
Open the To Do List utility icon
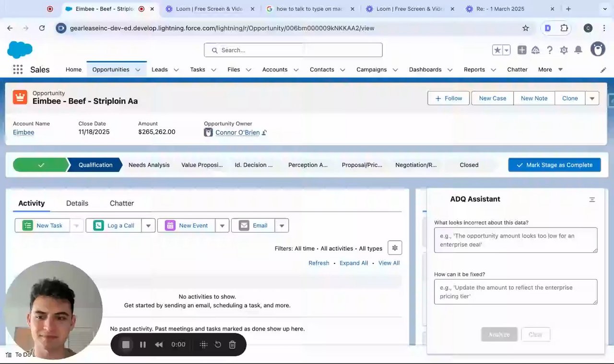9,354
